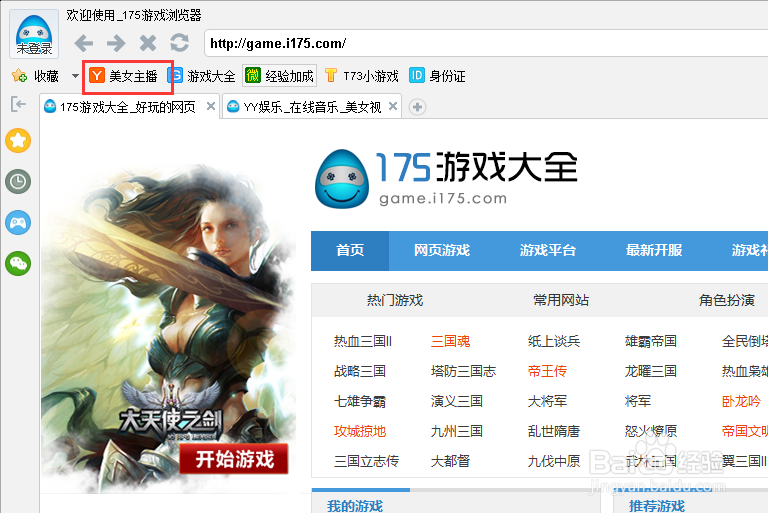This screenshot has width=768, height=513.
Task: Open a new tab with plus button
Action: (x=417, y=107)
